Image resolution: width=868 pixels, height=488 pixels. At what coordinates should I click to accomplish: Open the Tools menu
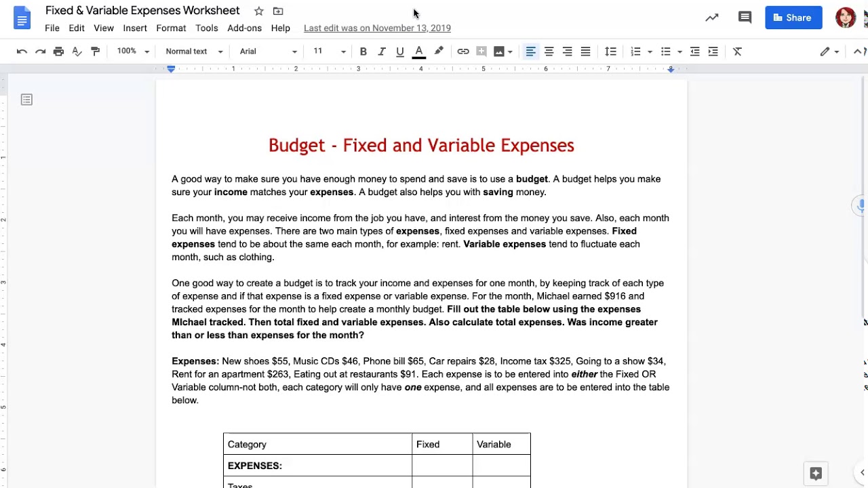(x=207, y=28)
